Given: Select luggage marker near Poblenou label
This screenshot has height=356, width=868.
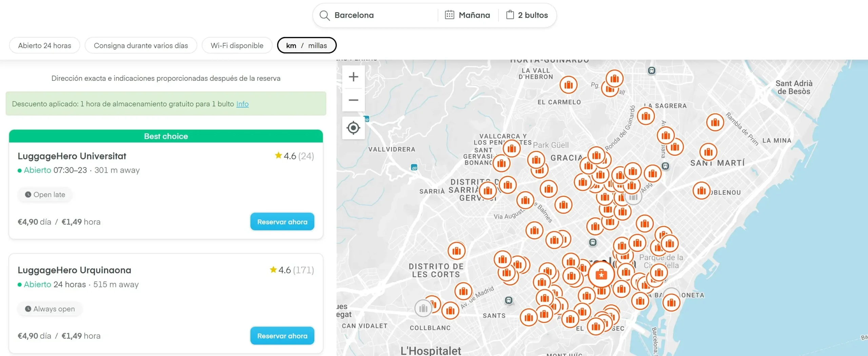Looking at the screenshot, I should point(701,191).
